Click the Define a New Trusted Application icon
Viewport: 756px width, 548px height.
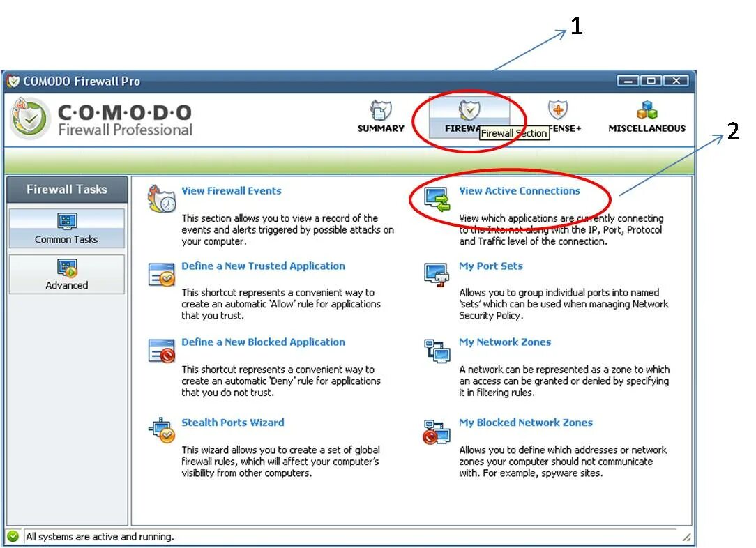[162, 275]
